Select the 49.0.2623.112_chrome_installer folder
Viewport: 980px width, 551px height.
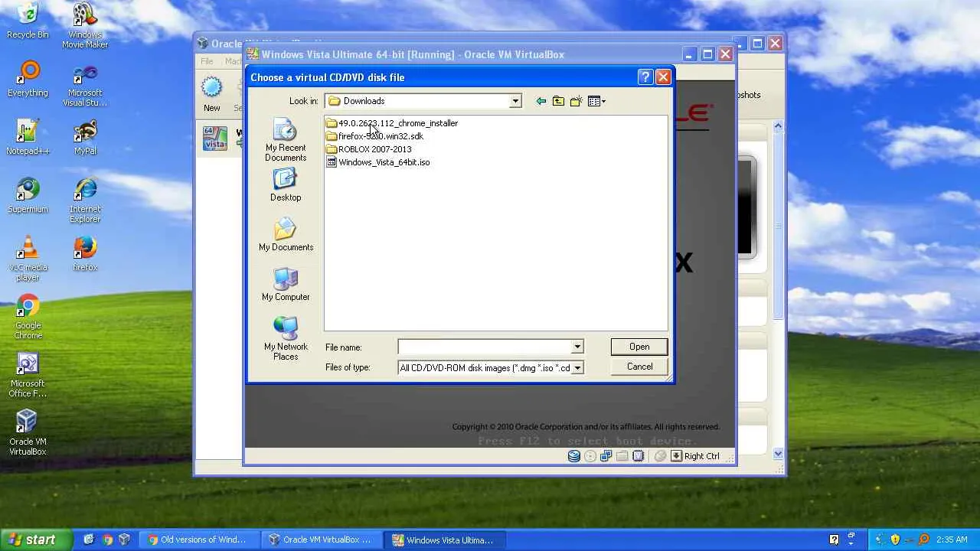click(391, 123)
